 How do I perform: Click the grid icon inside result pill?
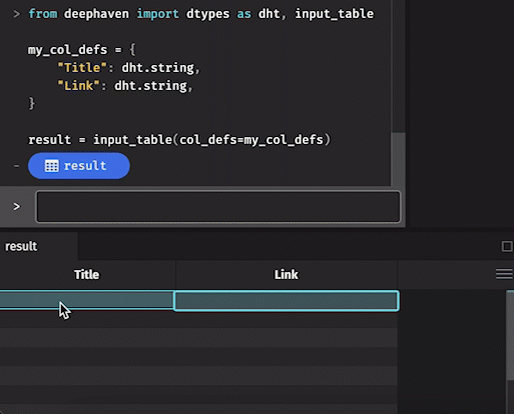click(x=51, y=166)
